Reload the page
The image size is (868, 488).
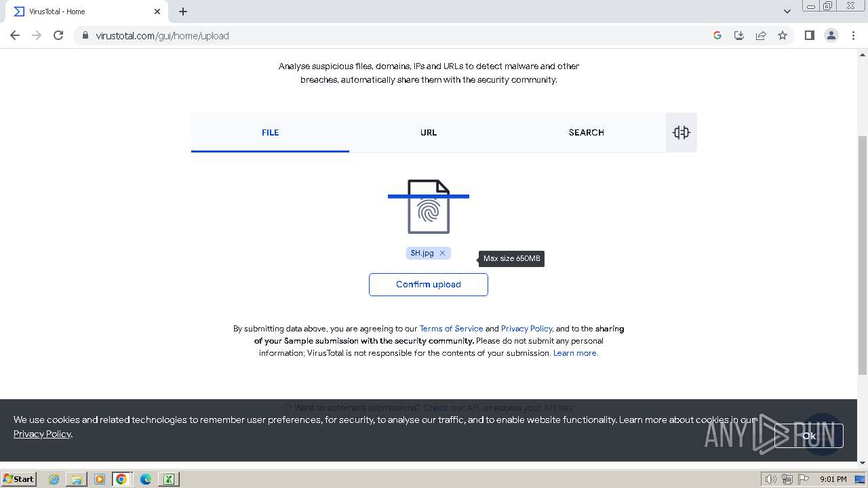tap(58, 35)
